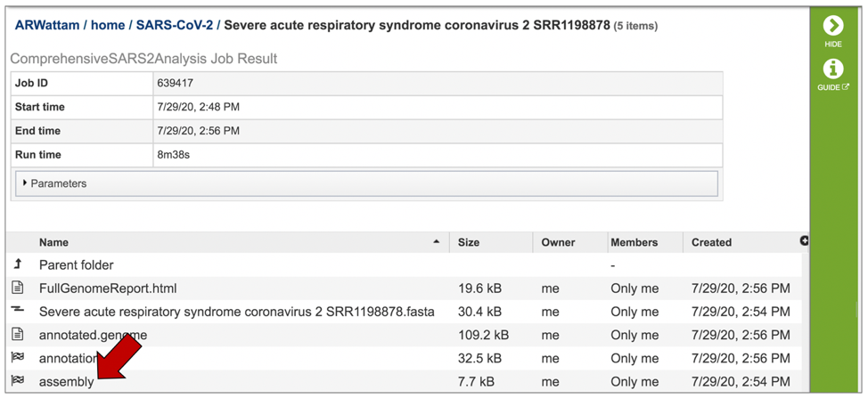Click ARWattam in the breadcrumb
This screenshot has height=398, width=868.
(x=45, y=26)
